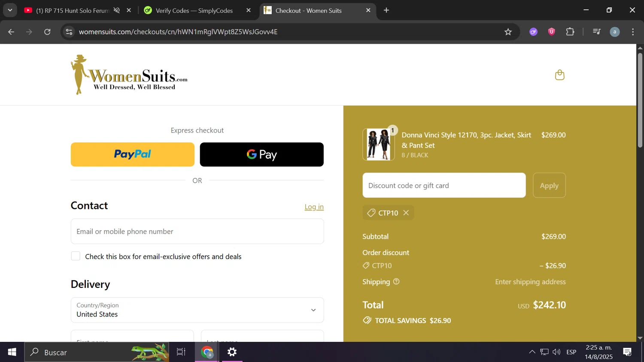Click the Total amount $242.10
This screenshot has width=644, height=362.
pyautogui.click(x=550, y=305)
